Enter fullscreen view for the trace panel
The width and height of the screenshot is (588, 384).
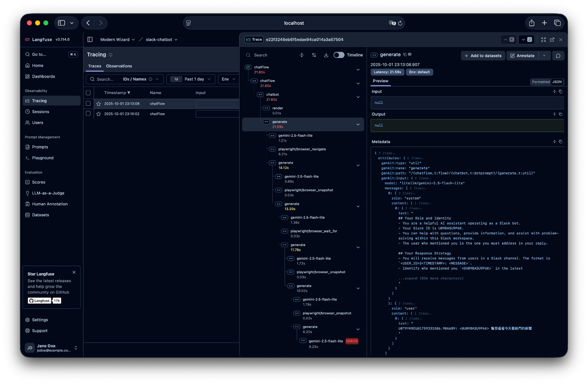point(543,40)
